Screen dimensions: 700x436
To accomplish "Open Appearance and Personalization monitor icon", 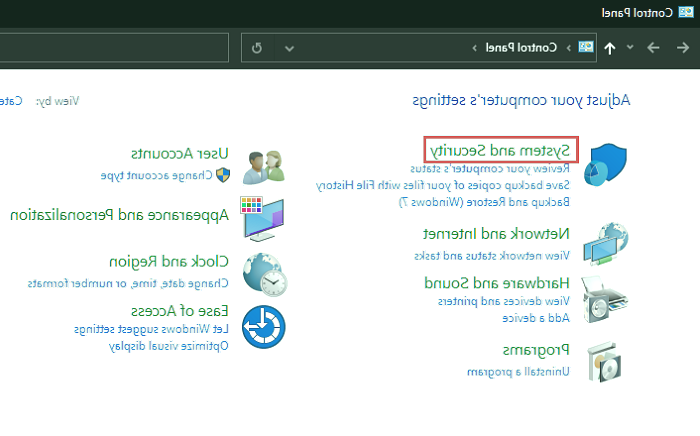I will click(x=262, y=219).
